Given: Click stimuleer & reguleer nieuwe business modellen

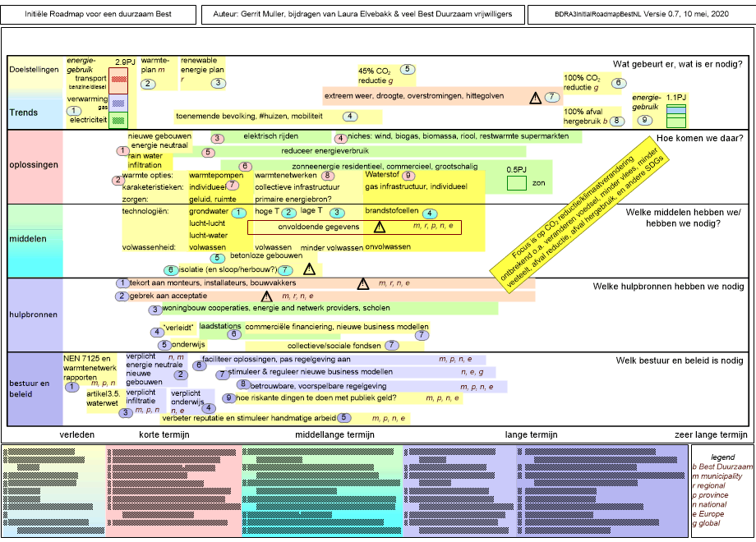Looking at the screenshot, I should click(310, 372).
